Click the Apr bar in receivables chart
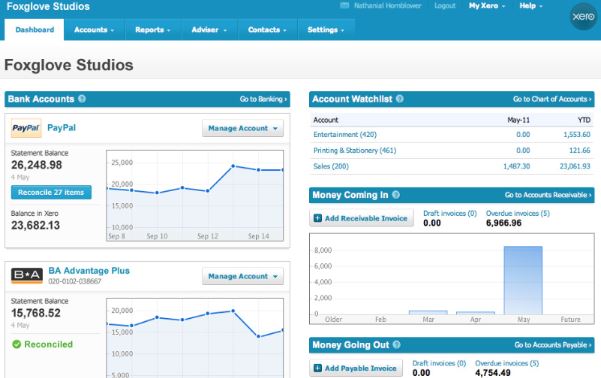Image resolution: width=601 pixels, height=378 pixels. pos(476,313)
